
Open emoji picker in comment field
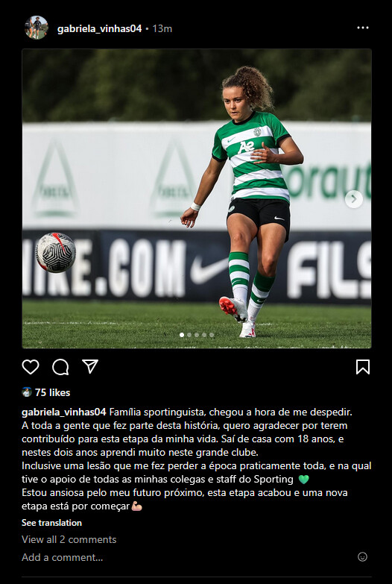click(362, 557)
